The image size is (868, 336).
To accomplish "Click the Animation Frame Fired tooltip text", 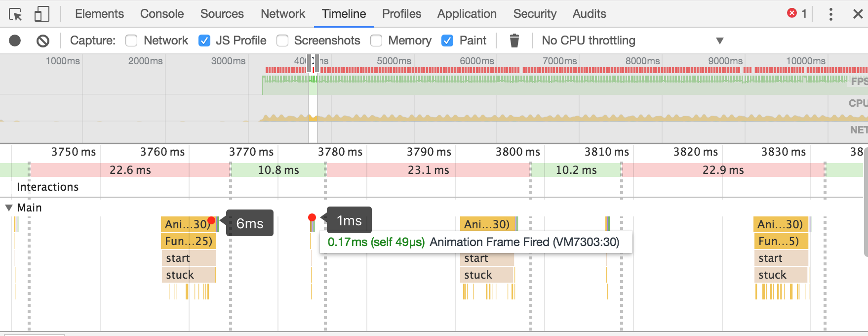I will [x=524, y=242].
